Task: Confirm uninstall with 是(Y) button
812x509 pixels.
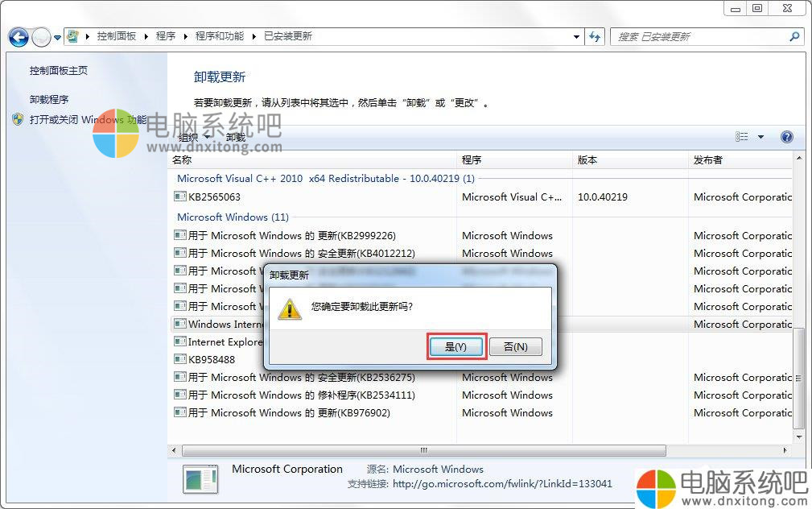Action: point(456,347)
